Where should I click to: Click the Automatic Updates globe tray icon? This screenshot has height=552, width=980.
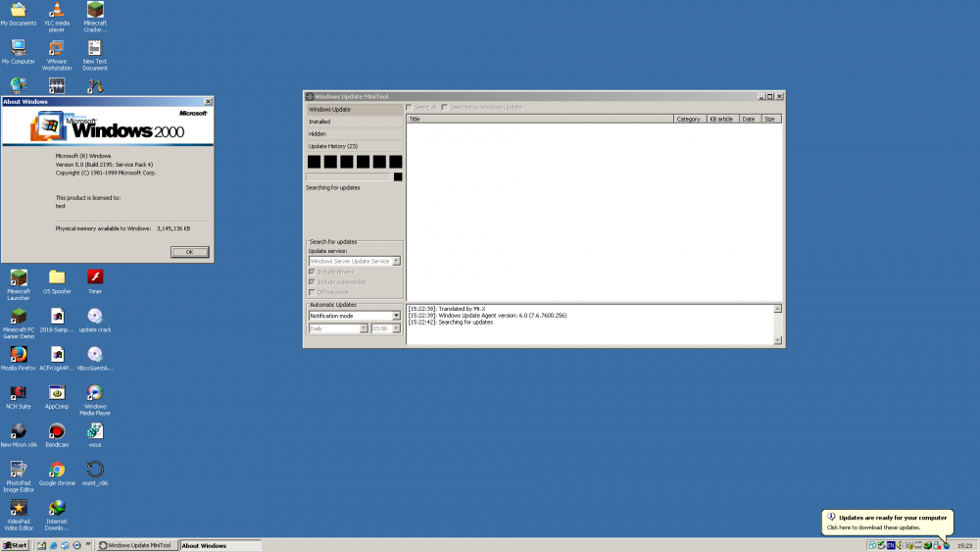tap(947, 545)
